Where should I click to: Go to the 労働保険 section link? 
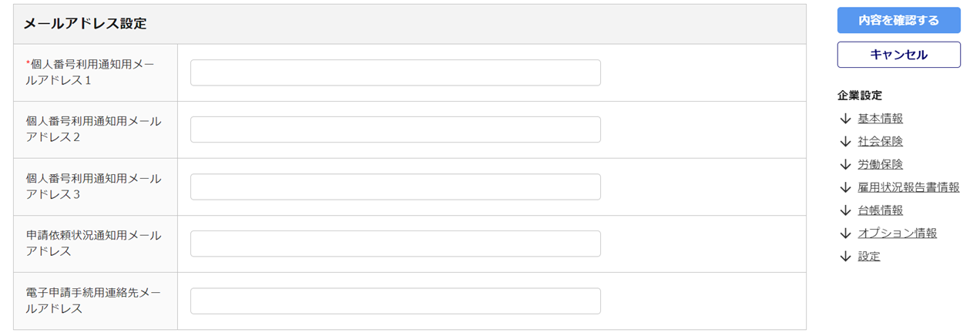pyautogui.click(x=880, y=164)
